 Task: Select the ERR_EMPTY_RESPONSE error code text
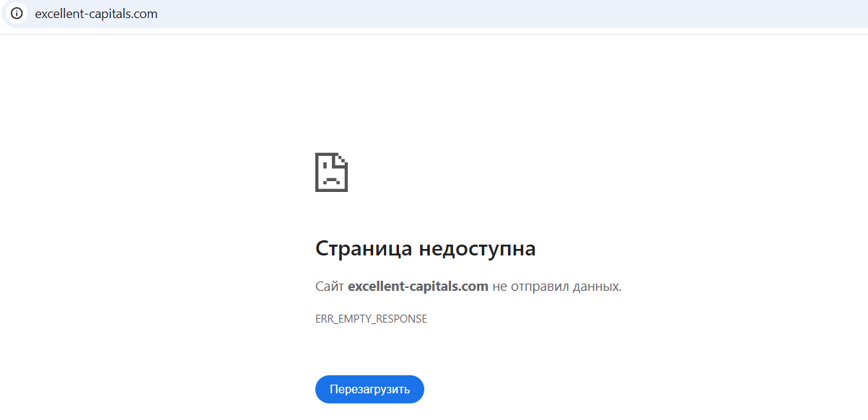(371, 319)
